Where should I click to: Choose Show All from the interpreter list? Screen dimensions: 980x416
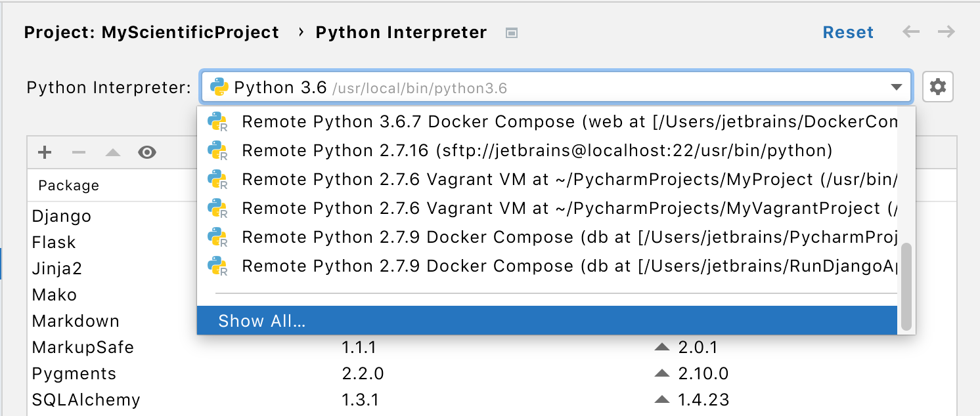pyautogui.click(x=261, y=321)
